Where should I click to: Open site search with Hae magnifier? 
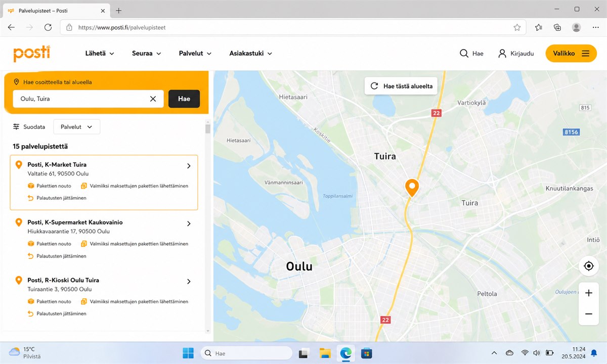(x=471, y=54)
